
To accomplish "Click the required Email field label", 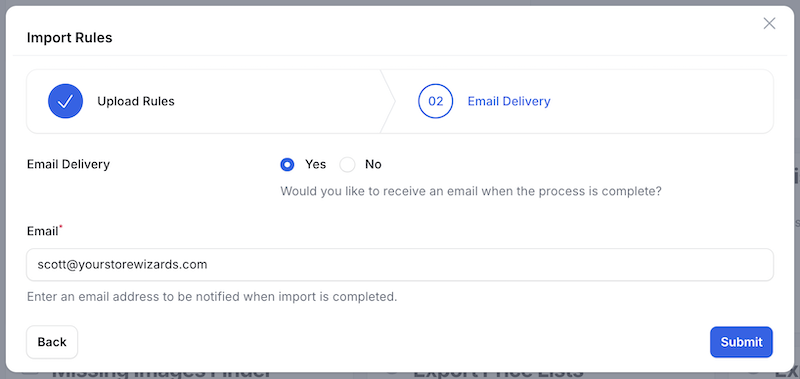I will coord(42,231).
